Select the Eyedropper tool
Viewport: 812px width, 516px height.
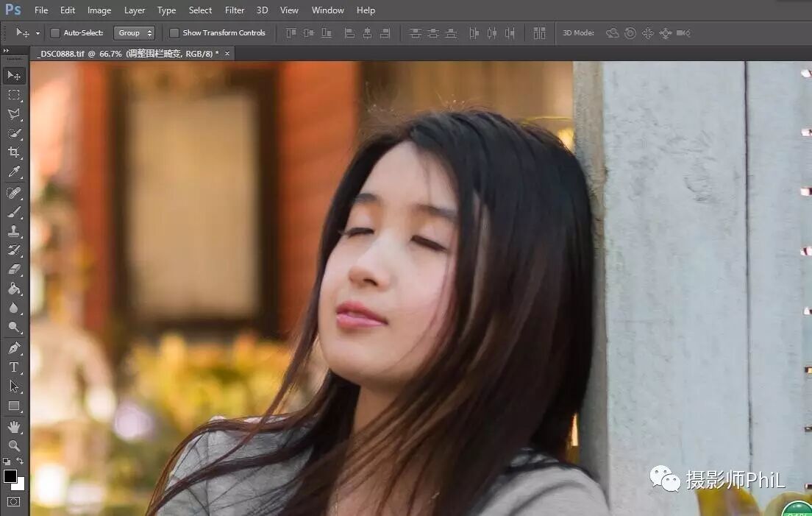click(x=14, y=172)
